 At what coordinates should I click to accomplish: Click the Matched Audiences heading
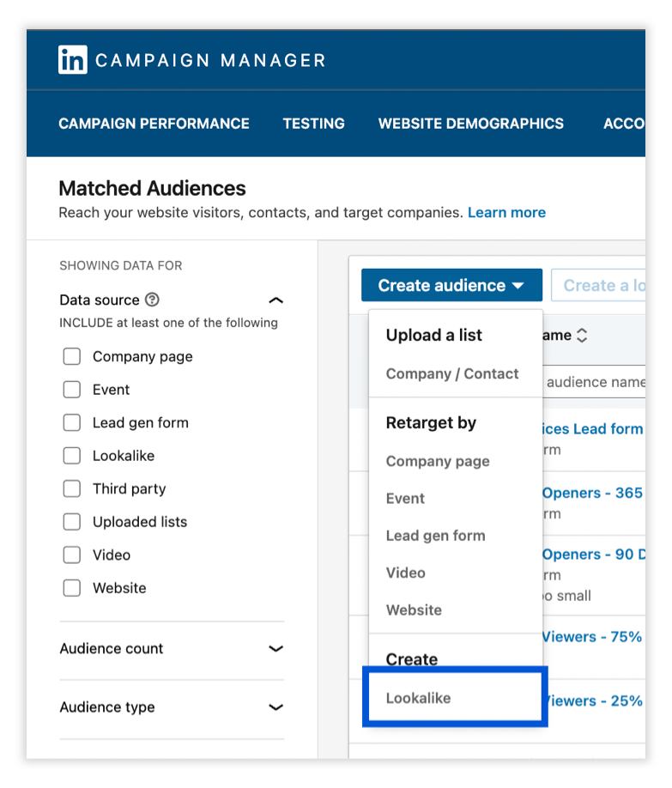click(x=152, y=189)
